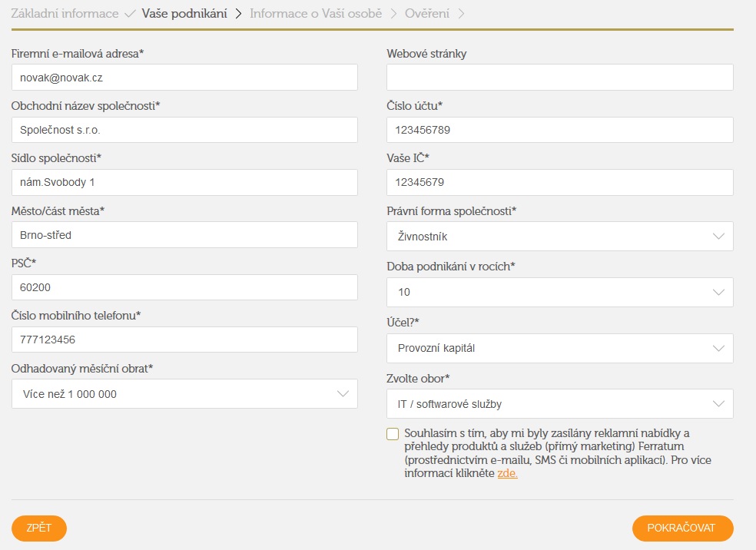
Task: Expand the Zvolte obor dropdown
Action: (560, 403)
